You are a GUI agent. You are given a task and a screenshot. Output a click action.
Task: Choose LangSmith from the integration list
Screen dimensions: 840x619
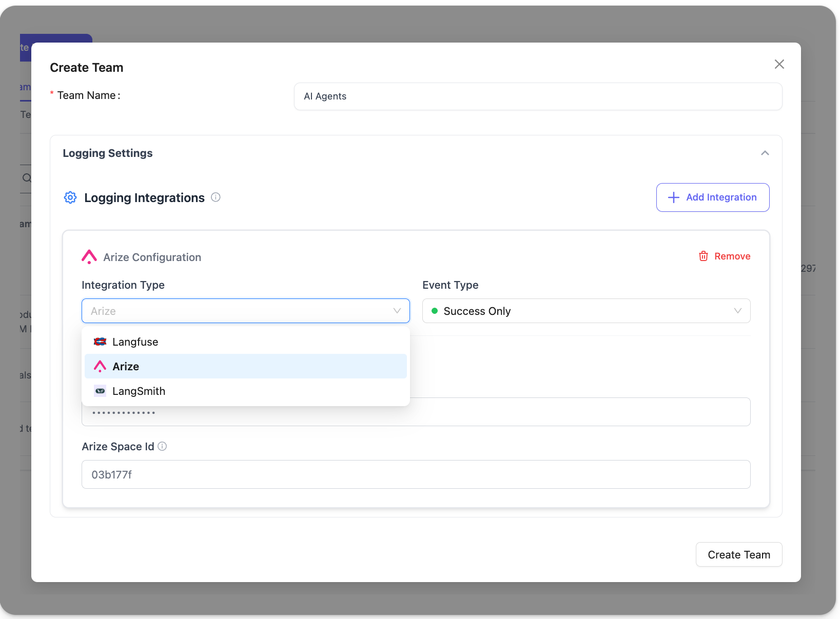pyautogui.click(x=139, y=391)
